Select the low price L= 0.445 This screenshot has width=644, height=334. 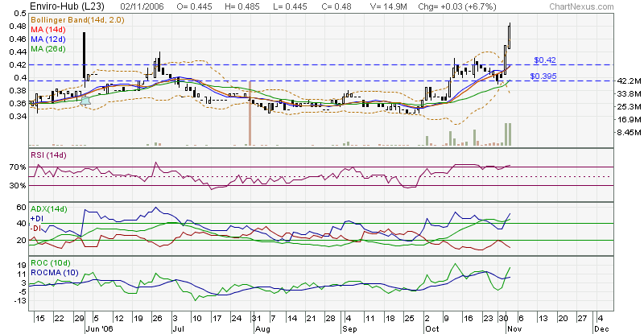coord(290,6)
